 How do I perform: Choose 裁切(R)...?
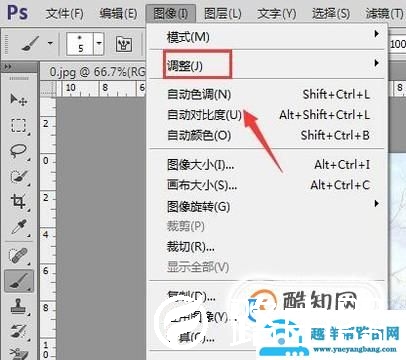[x=267, y=247]
